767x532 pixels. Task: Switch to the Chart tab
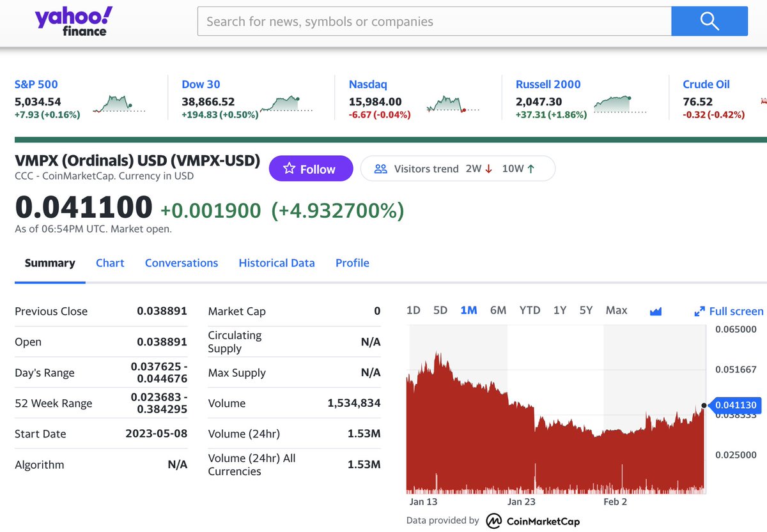tap(110, 263)
